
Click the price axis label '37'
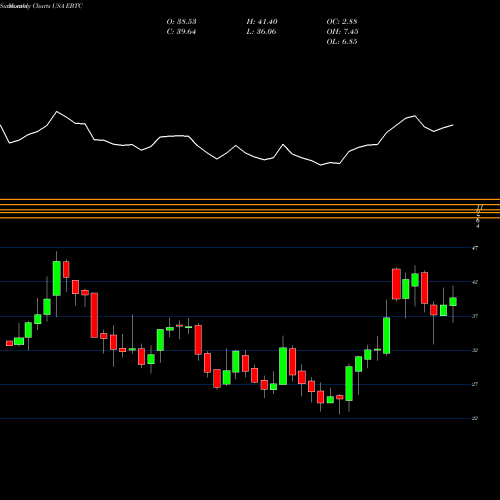tap(475, 316)
